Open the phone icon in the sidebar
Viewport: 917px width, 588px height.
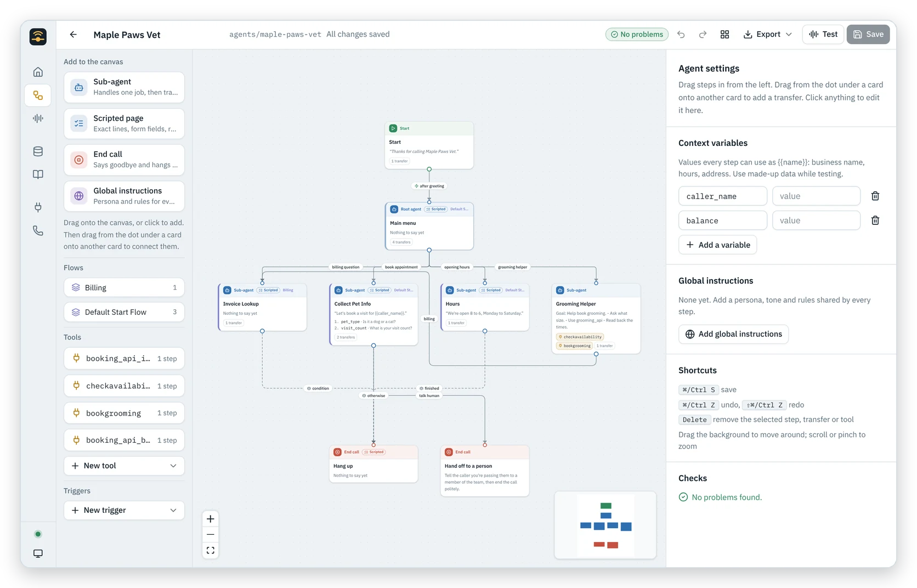[x=38, y=230]
